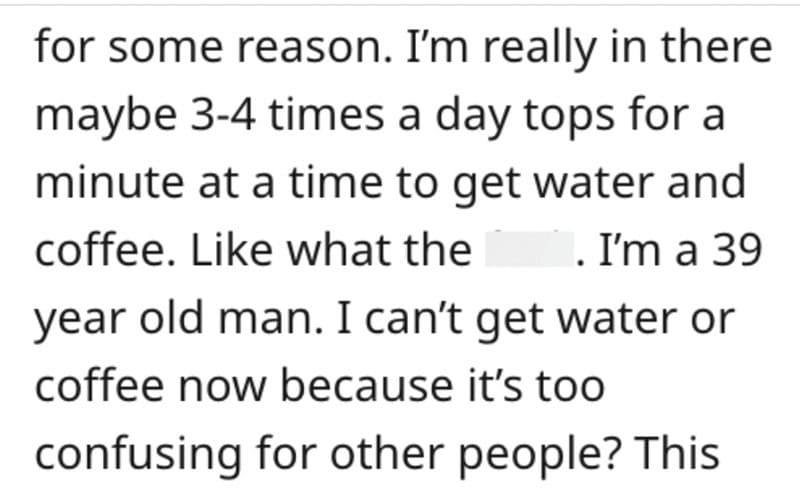This screenshot has width=800, height=489.
Task: Click the word 'minute'
Action: (110, 183)
